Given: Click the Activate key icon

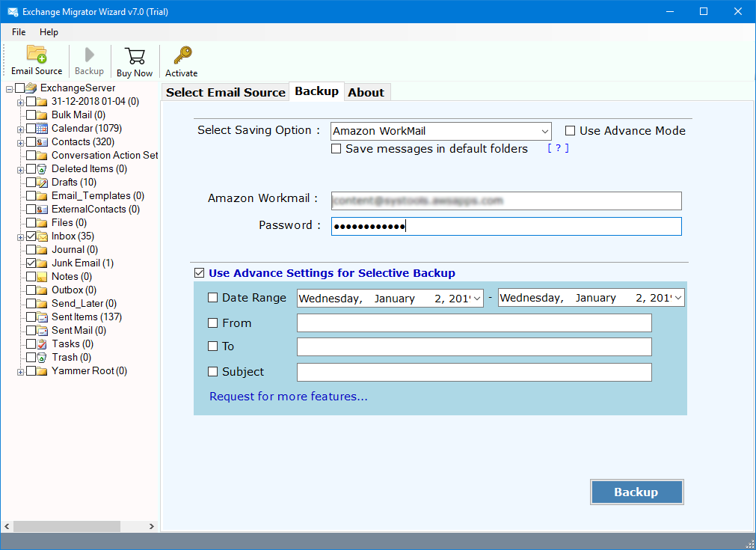Looking at the screenshot, I should point(182,55).
